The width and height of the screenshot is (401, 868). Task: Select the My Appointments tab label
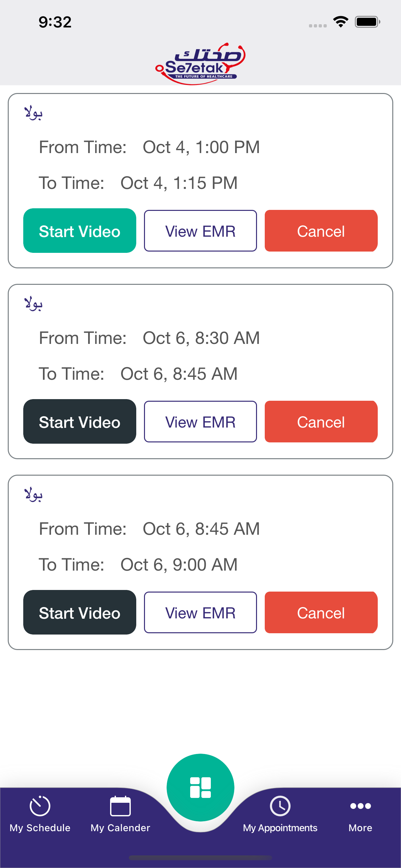coord(280,828)
